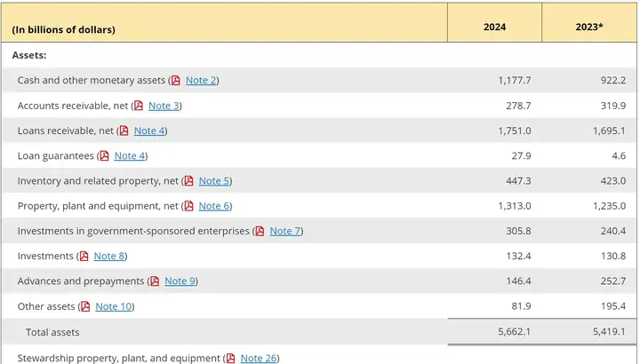Open the Note 10 link
The height and width of the screenshot is (364, 640).
[114, 306]
